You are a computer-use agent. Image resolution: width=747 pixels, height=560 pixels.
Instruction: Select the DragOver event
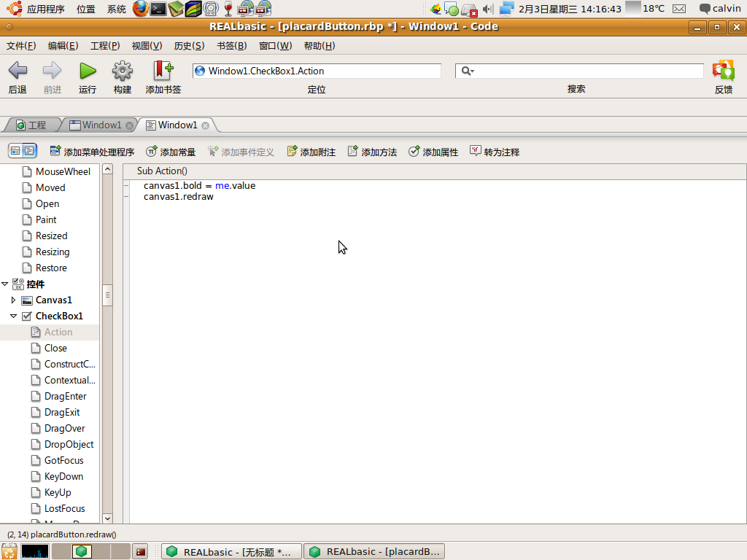[x=64, y=428]
